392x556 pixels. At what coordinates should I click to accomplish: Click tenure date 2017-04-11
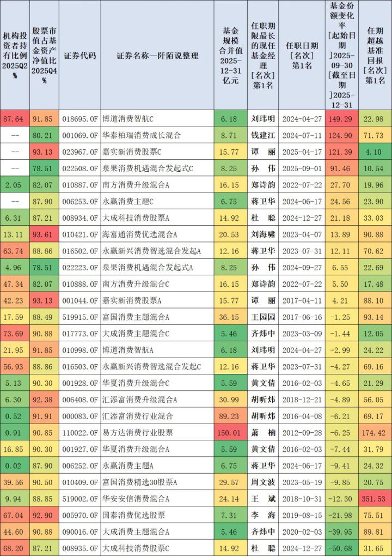point(302,300)
